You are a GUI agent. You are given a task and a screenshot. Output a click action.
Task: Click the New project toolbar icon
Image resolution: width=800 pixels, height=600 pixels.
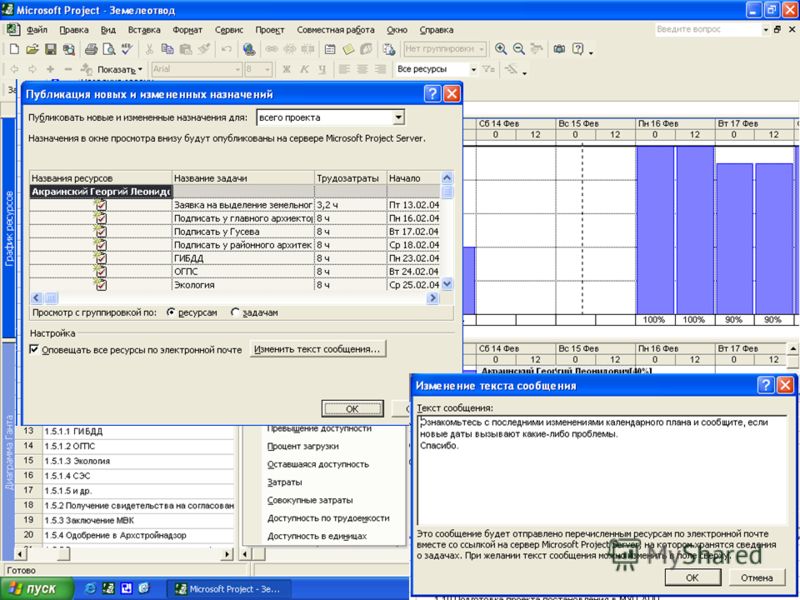14,49
